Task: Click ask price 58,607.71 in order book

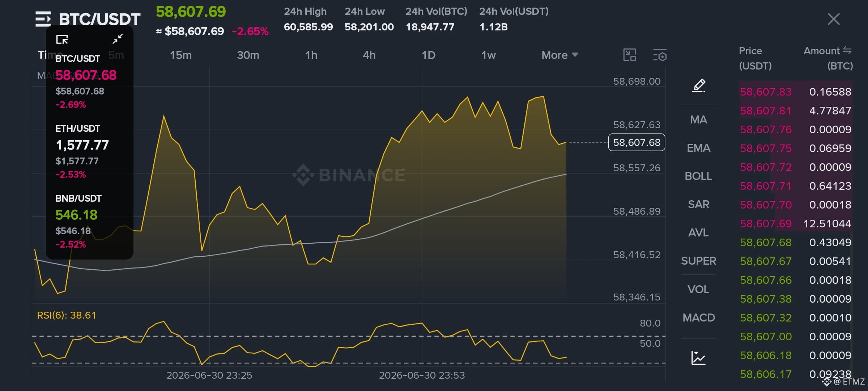Action: pos(766,186)
